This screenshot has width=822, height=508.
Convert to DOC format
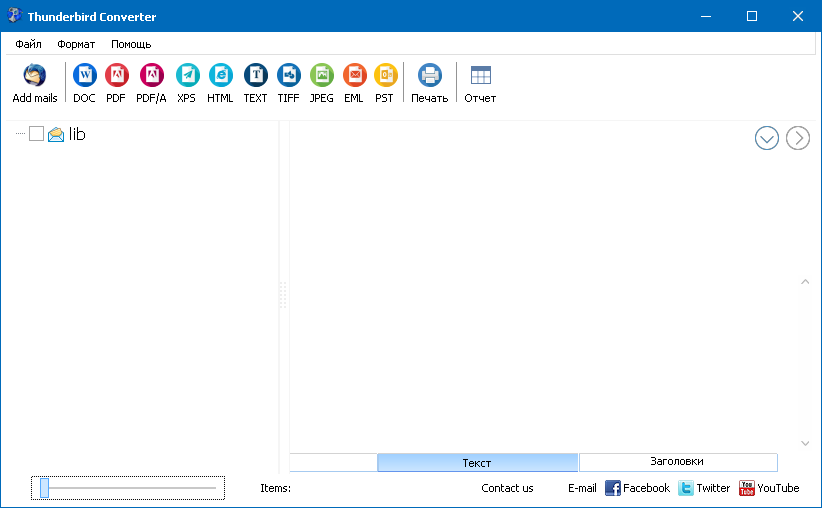[x=84, y=75]
